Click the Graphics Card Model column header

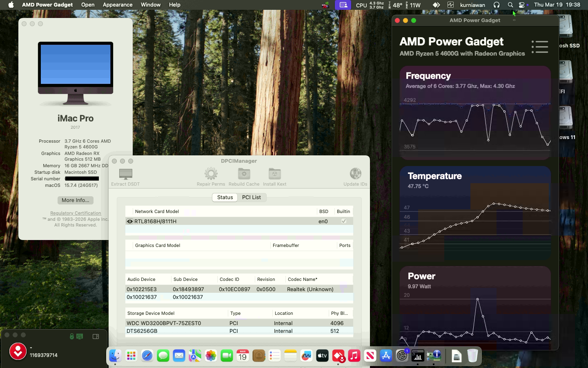click(202, 245)
